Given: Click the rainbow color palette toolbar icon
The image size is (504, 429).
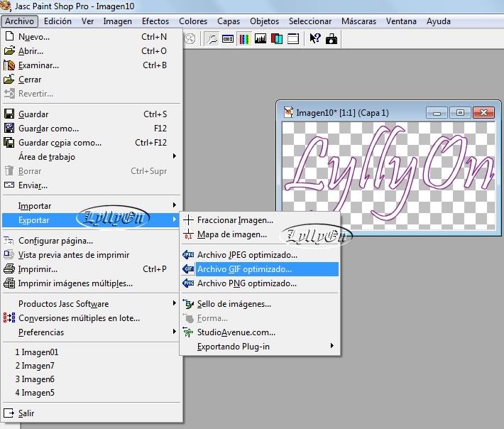Looking at the screenshot, I should click(244, 39).
